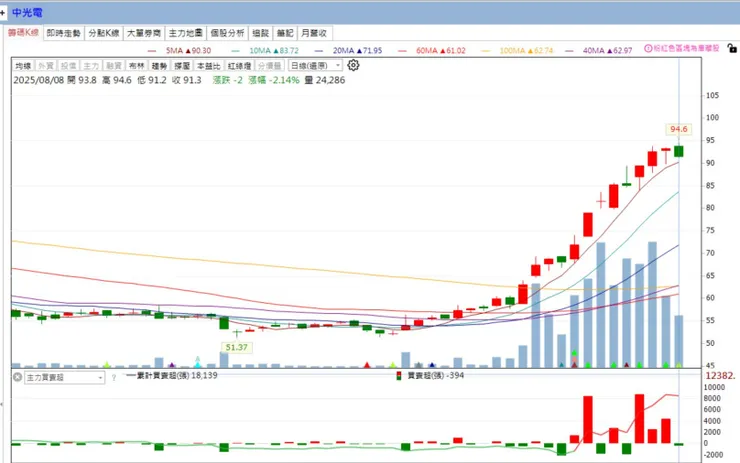Click the 51.37 low price label

tap(236, 347)
